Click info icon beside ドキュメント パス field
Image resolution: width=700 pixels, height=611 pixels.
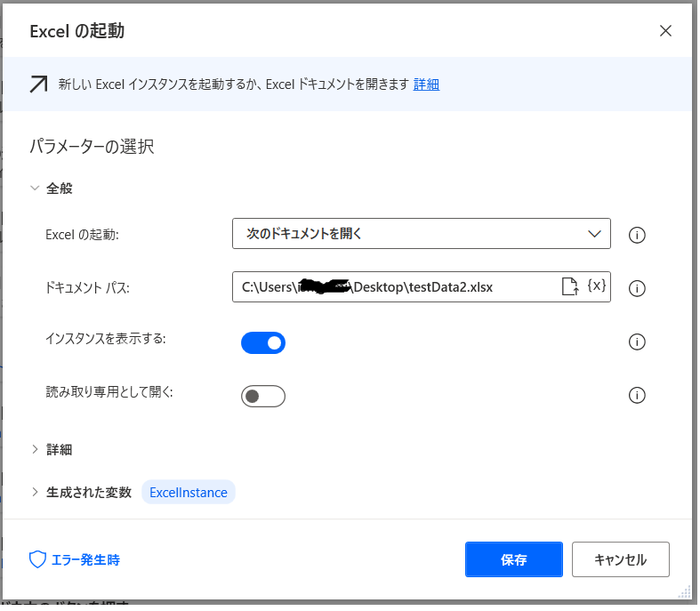637,288
